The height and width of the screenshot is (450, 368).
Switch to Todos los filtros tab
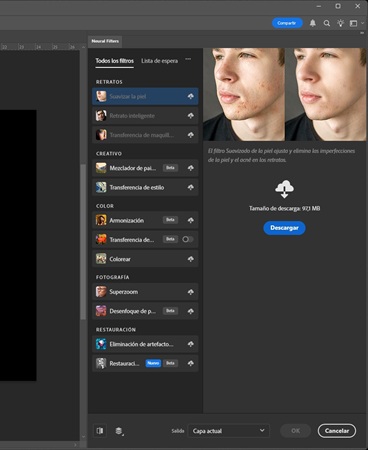114,61
